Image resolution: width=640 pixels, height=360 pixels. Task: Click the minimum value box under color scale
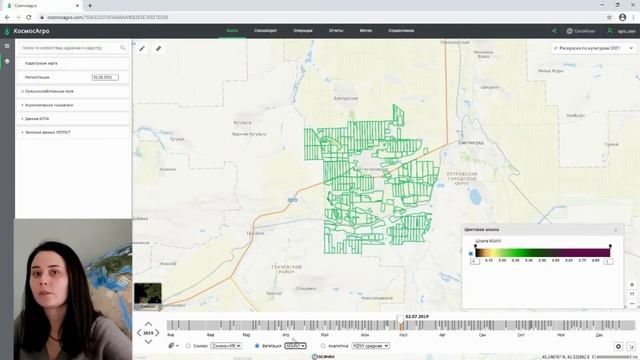pos(475,261)
